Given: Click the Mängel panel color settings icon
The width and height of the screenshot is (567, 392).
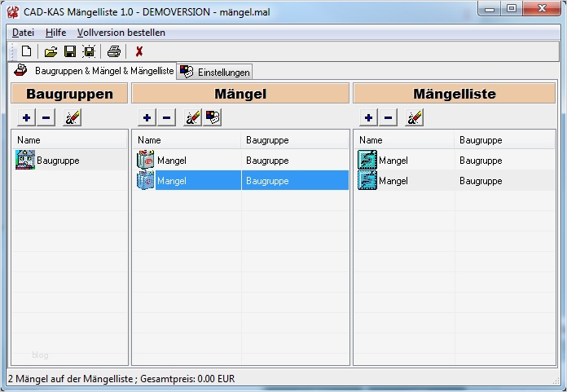Looking at the screenshot, I should click(x=213, y=117).
